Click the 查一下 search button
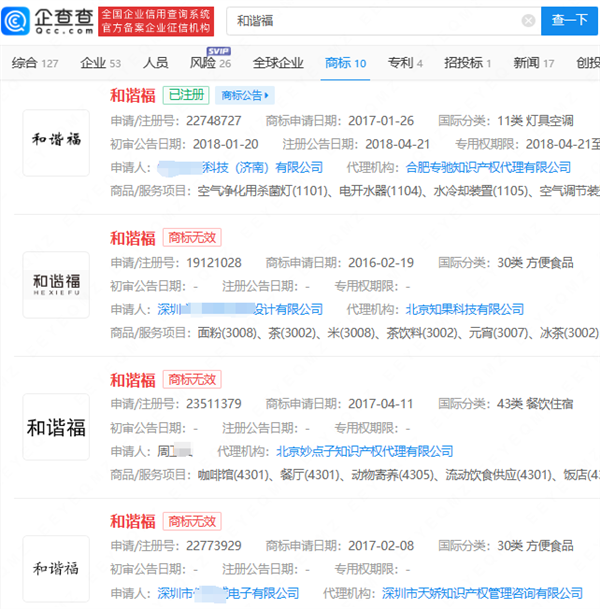The width and height of the screenshot is (600, 609). pyautogui.click(x=570, y=20)
